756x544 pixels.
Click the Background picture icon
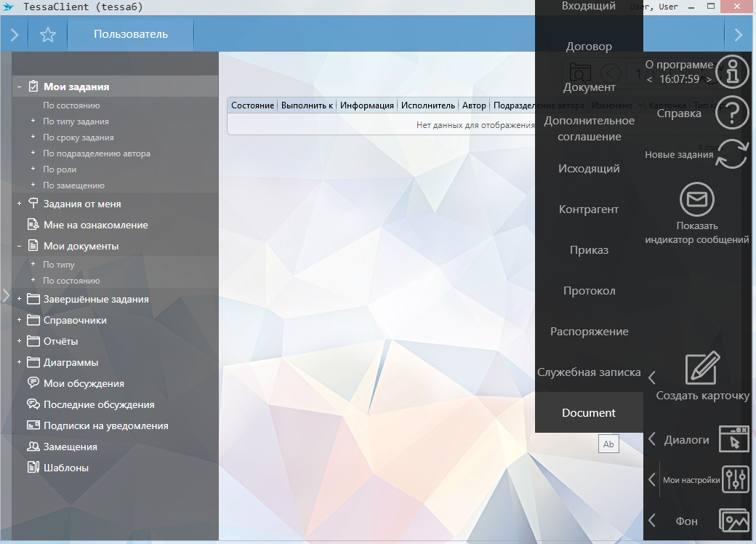pos(733,521)
